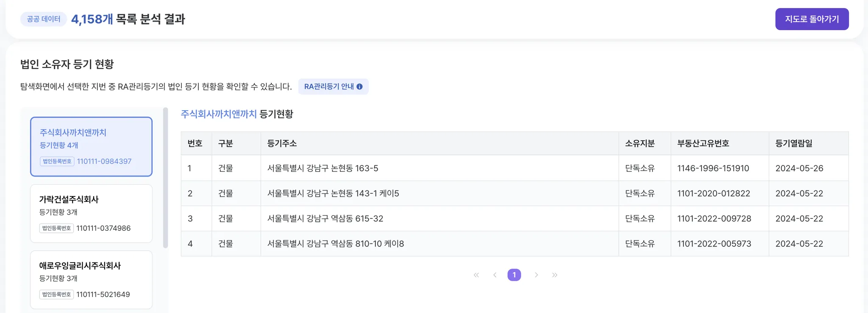Click the 등기주소 column header
868x313 pixels.
(x=282, y=143)
